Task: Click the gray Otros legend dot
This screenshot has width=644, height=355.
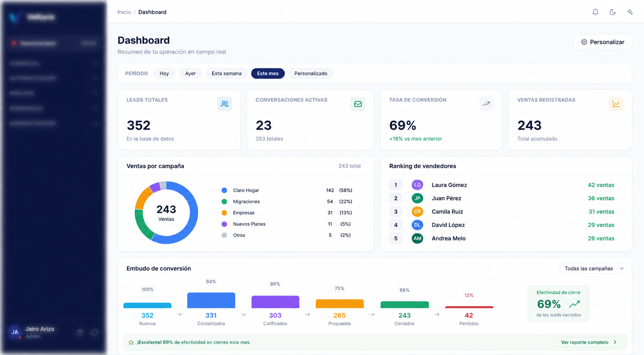Action: (x=224, y=235)
